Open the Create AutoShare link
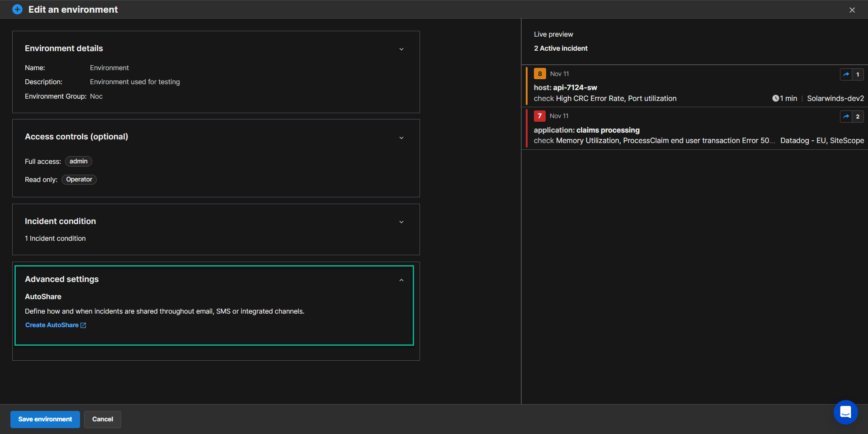 (52, 325)
